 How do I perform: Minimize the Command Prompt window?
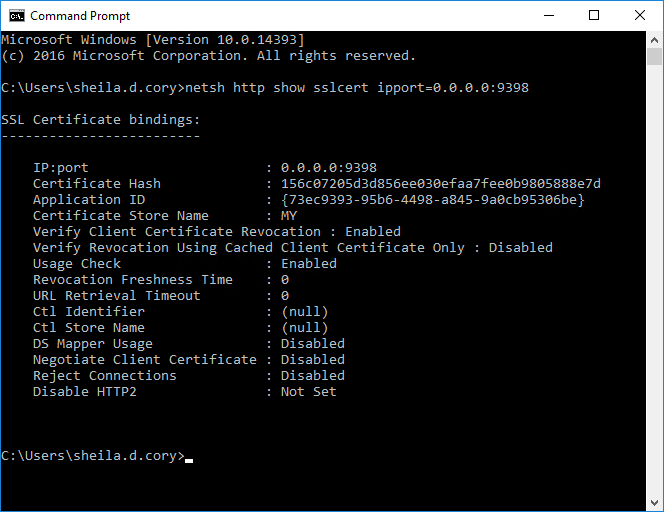coord(549,15)
